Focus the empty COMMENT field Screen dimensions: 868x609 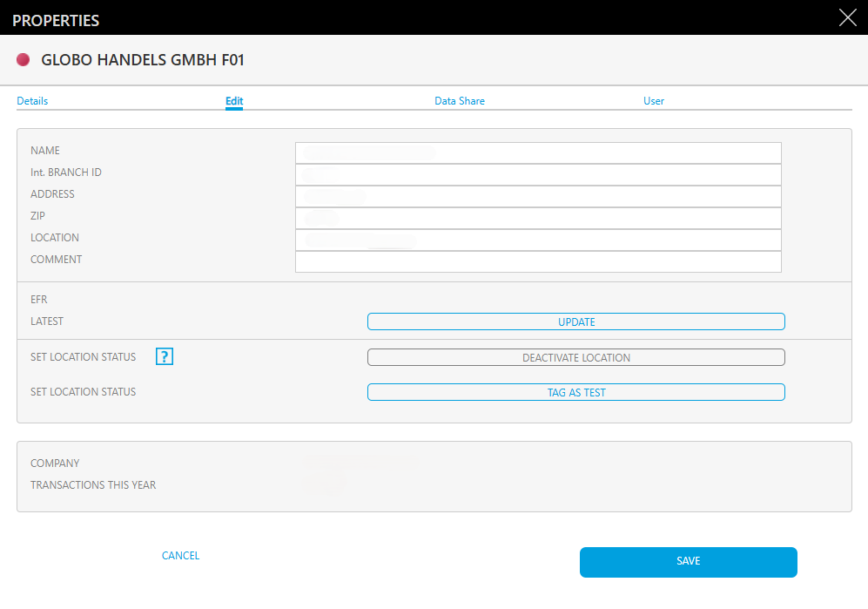click(538, 262)
